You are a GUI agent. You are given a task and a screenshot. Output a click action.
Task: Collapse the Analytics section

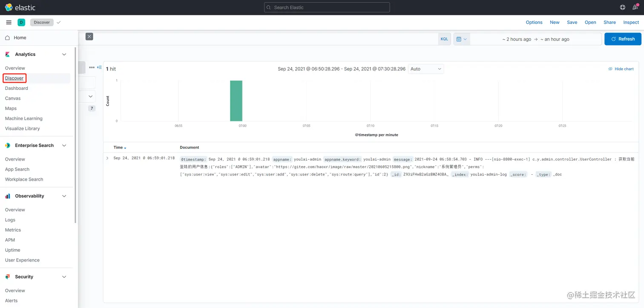click(64, 54)
